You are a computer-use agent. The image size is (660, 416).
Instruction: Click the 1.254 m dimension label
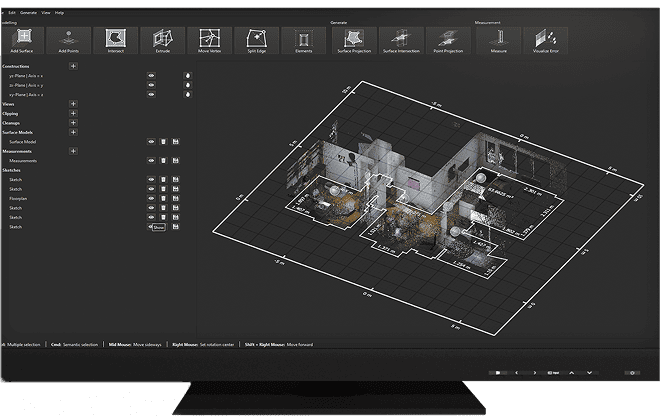462,264
